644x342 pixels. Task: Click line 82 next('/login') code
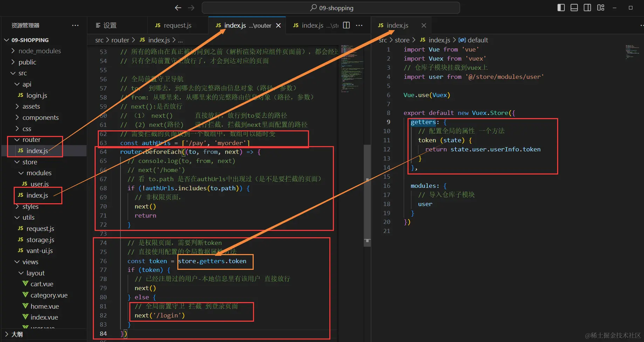point(159,315)
